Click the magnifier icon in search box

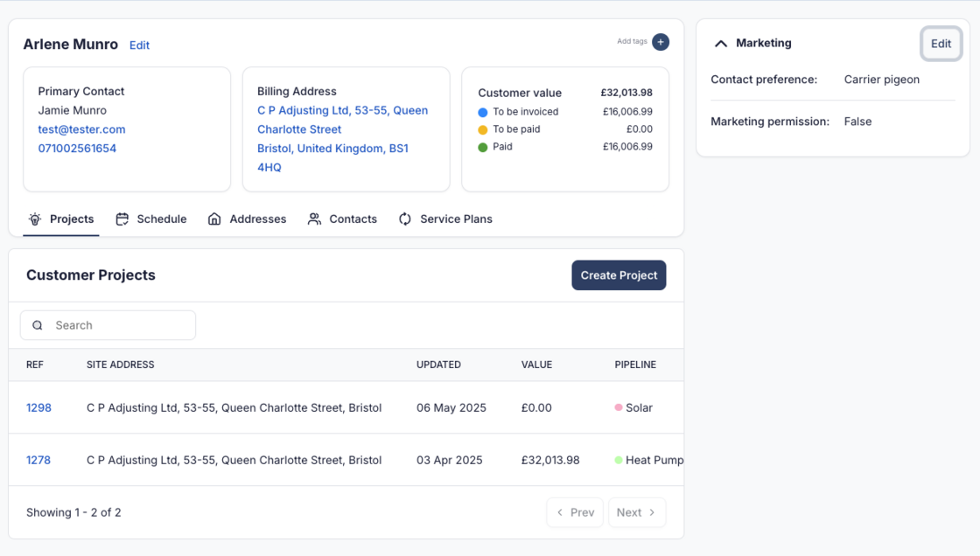pos(38,325)
